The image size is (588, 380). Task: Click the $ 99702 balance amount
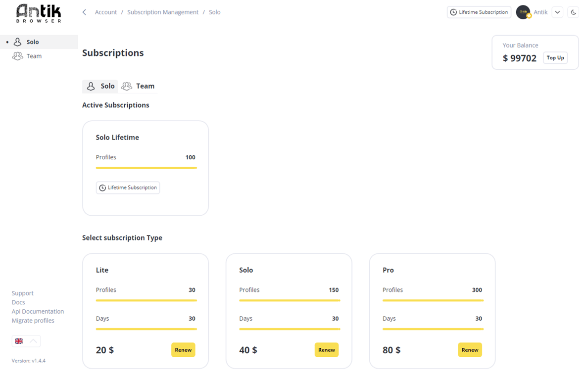pyautogui.click(x=519, y=58)
